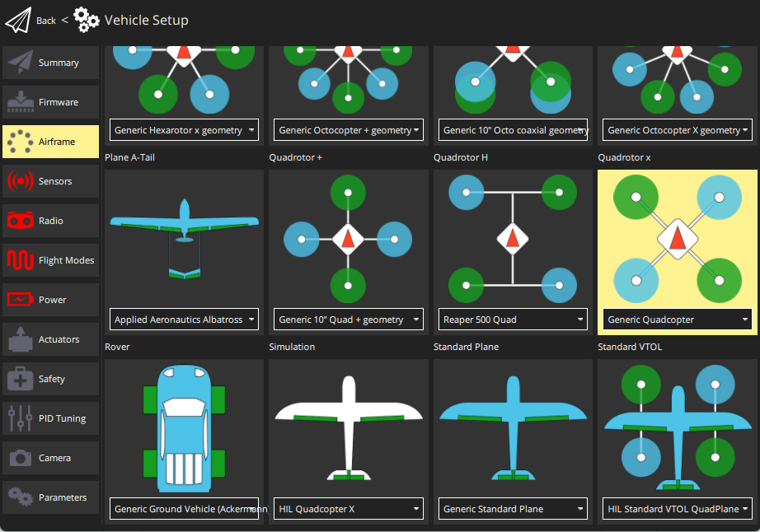This screenshot has height=532, width=760.
Task: Expand the Generic Hexarotor x geometry dropdown
Action: click(x=183, y=129)
